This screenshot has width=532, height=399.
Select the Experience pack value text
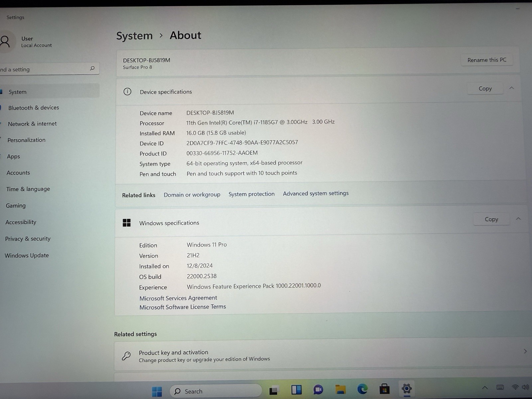(x=254, y=286)
